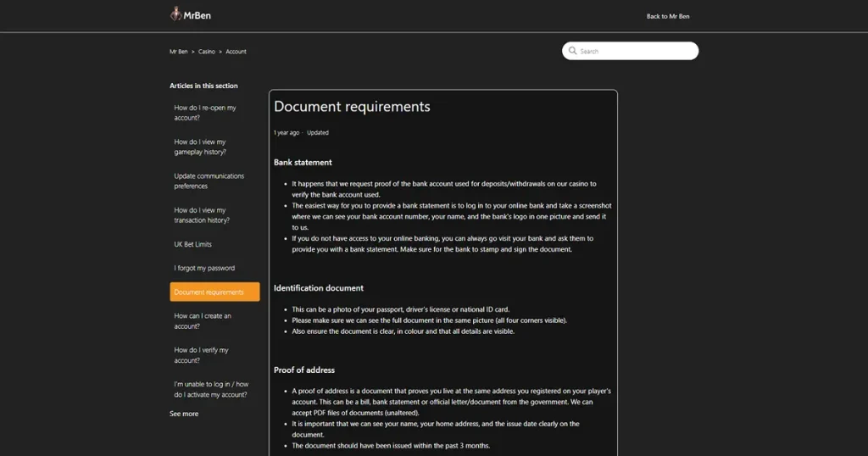Click the bullet about passport or driver's license

[400, 309]
